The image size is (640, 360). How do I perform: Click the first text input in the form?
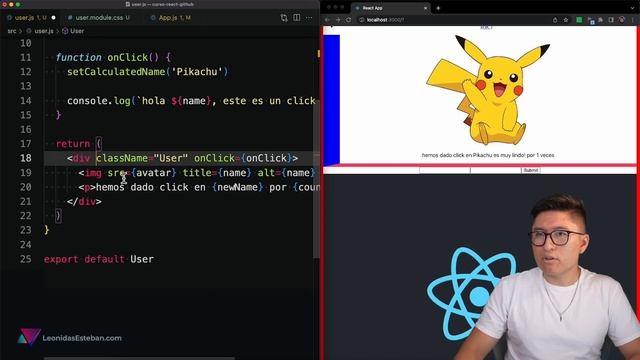pyautogui.click(x=444, y=170)
